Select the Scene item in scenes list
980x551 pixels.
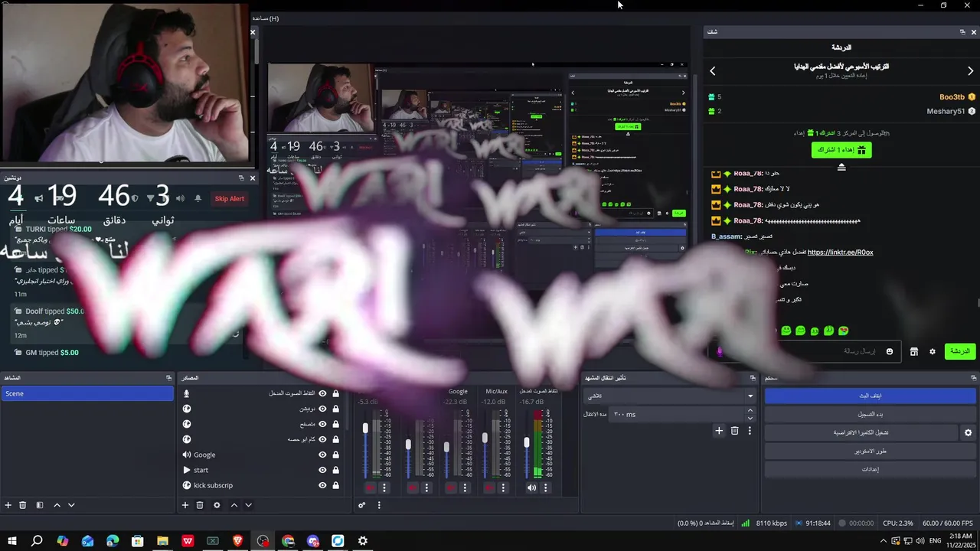[87, 393]
